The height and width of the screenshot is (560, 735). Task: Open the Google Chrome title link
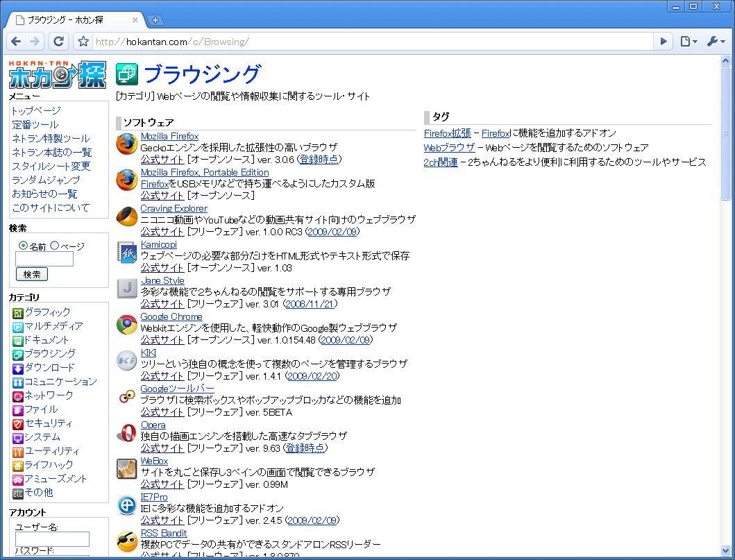pyautogui.click(x=171, y=317)
